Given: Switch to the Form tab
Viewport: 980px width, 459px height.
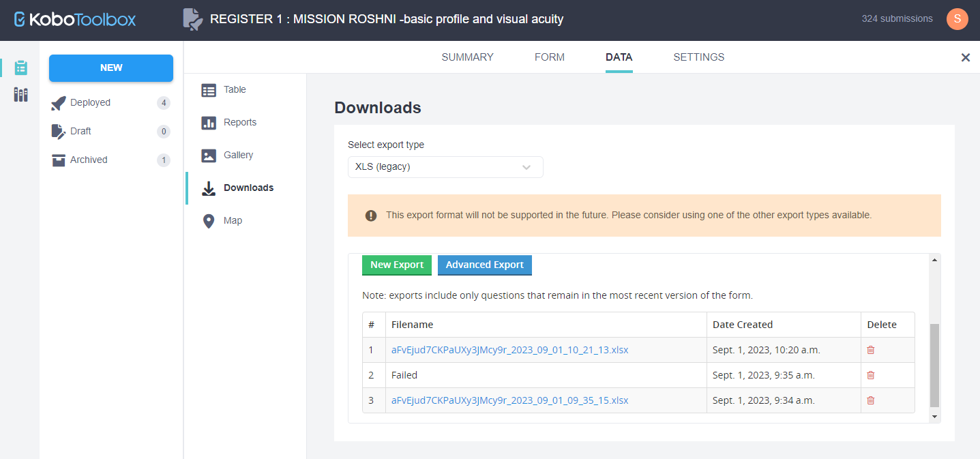Looking at the screenshot, I should pos(549,57).
